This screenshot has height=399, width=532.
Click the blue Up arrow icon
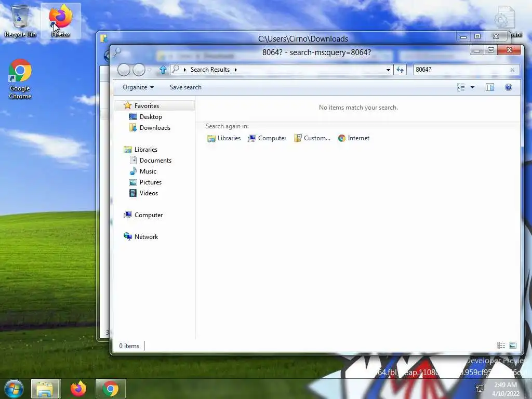click(163, 70)
